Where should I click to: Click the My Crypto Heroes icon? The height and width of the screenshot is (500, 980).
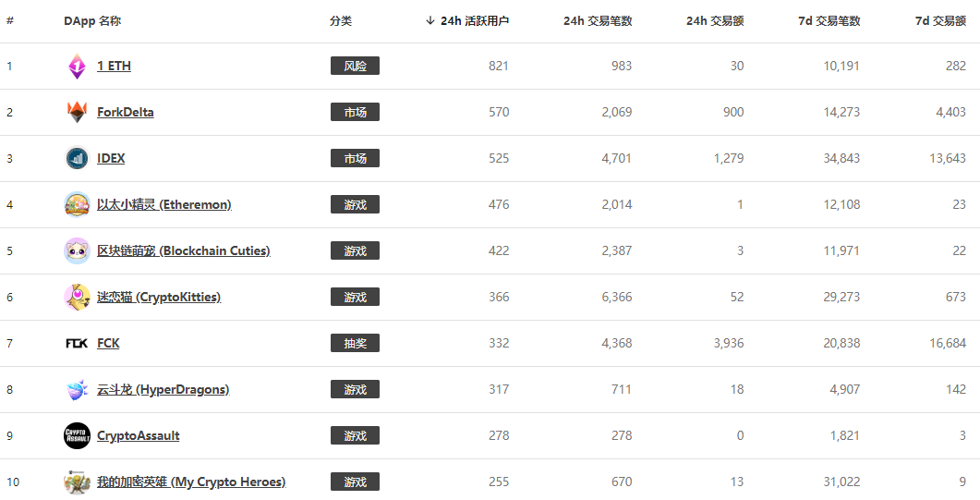coord(77,482)
